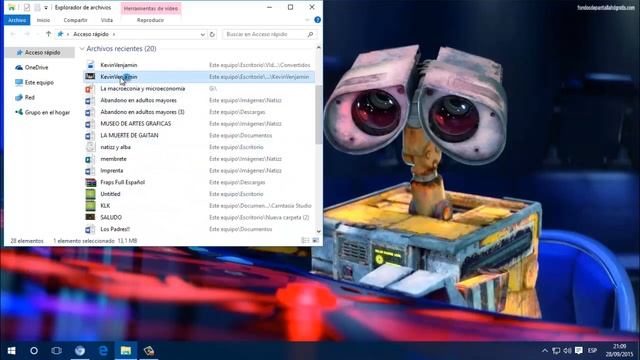This screenshot has width=640, height=360.
Task: Click the icon of Abandono en adultos mayores (3)
Action: tap(90, 112)
